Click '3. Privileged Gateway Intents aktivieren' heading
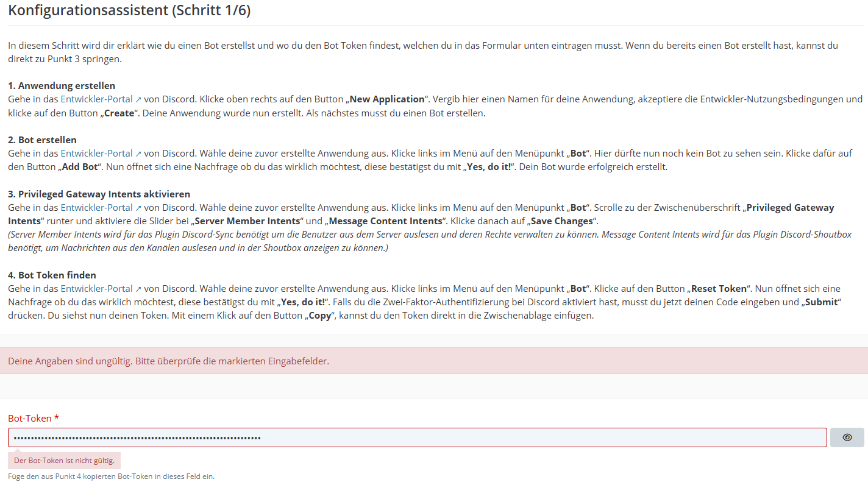The image size is (868, 485). tap(99, 194)
